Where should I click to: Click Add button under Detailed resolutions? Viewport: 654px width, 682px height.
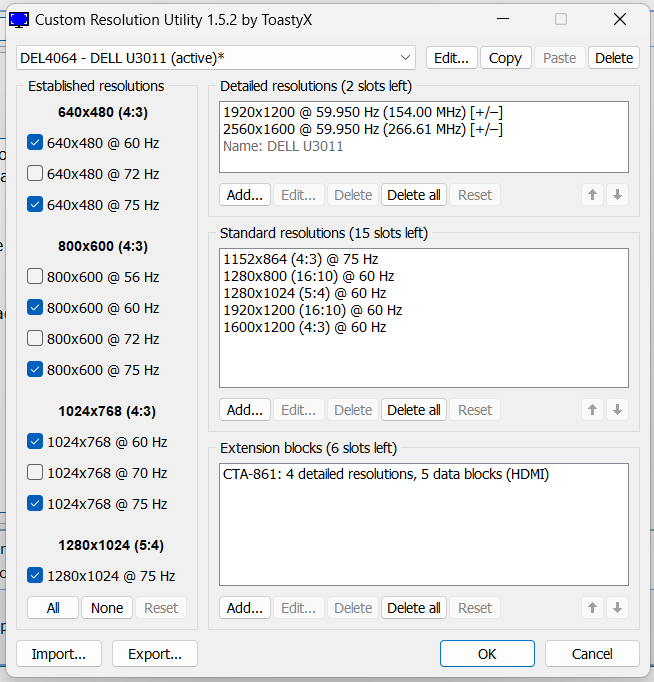244,195
